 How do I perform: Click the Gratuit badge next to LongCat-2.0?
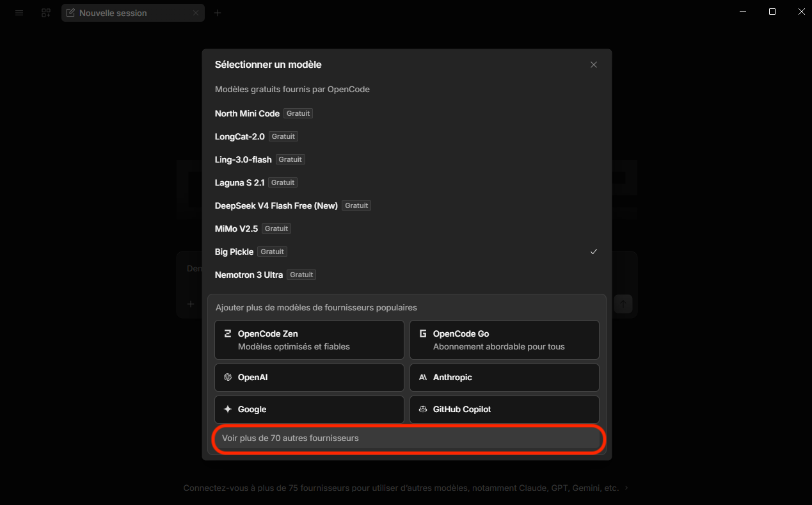(x=283, y=136)
